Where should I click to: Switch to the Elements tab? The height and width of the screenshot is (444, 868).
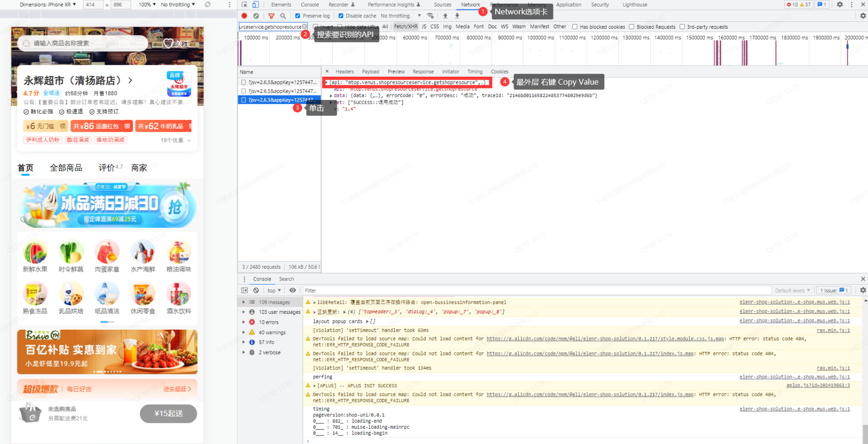pyautogui.click(x=281, y=4)
